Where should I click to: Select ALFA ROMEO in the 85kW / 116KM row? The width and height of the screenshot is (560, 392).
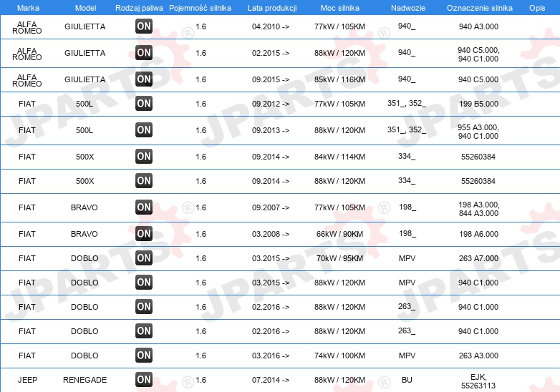[26, 80]
